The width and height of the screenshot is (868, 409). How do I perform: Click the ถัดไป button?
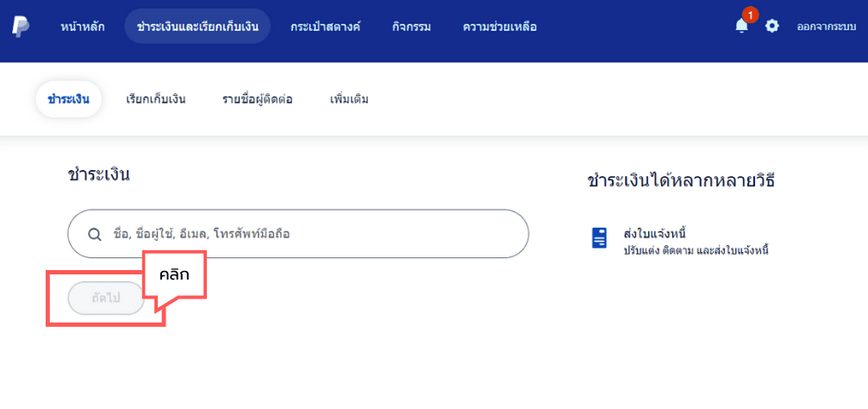click(106, 299)
